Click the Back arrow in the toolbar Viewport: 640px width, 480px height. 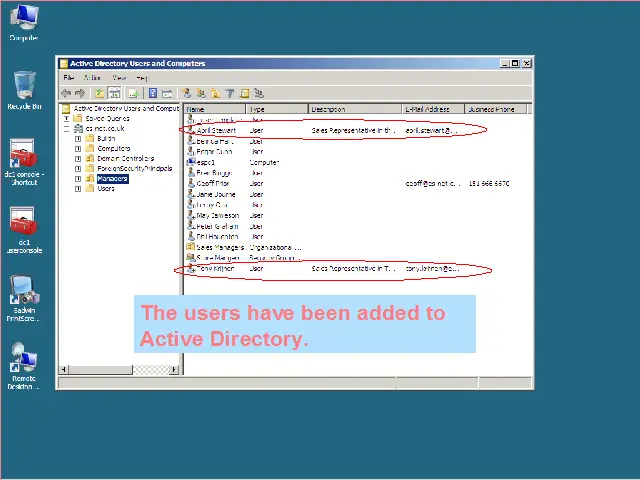click(x=66, y=93)
